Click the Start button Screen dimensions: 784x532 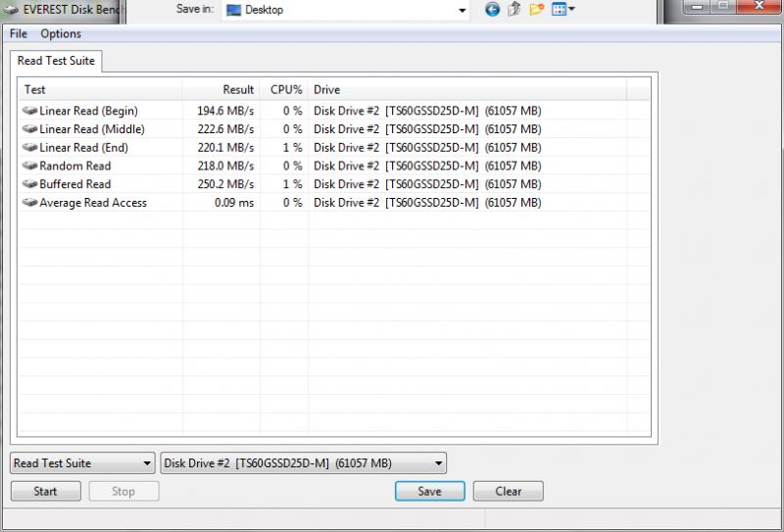pos(45,492)
